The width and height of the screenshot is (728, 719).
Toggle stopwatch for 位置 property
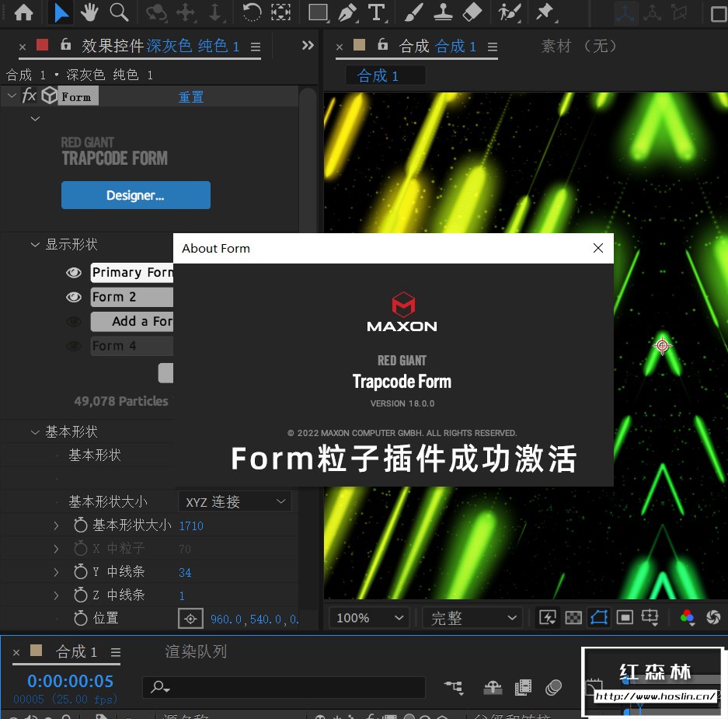(80, 618)
